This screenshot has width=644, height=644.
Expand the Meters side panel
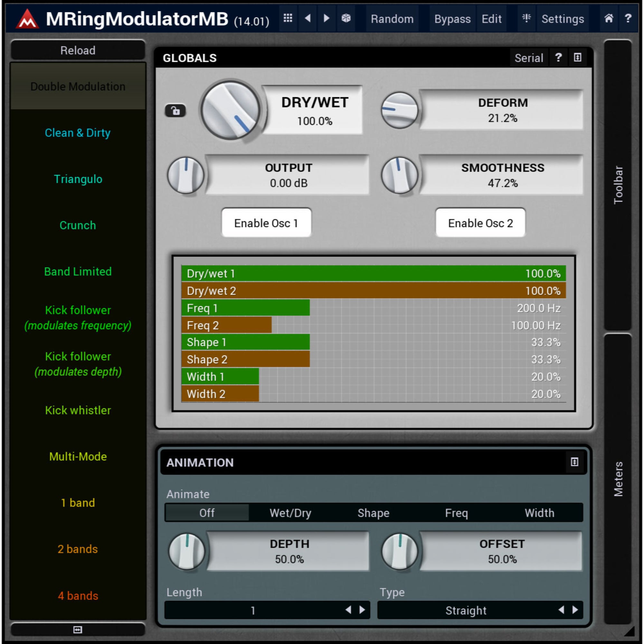(618, 479)
